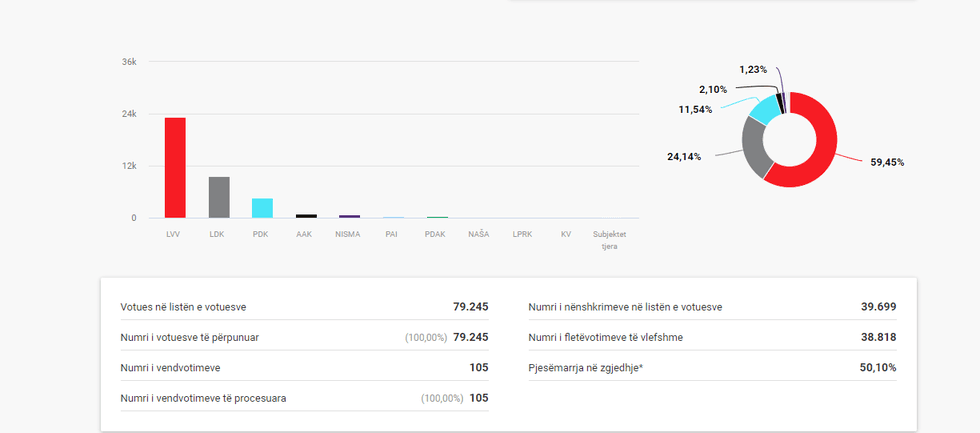Select the LPRK party label
The width and height of the screenshot is (980, 433).
coord(522,234)
